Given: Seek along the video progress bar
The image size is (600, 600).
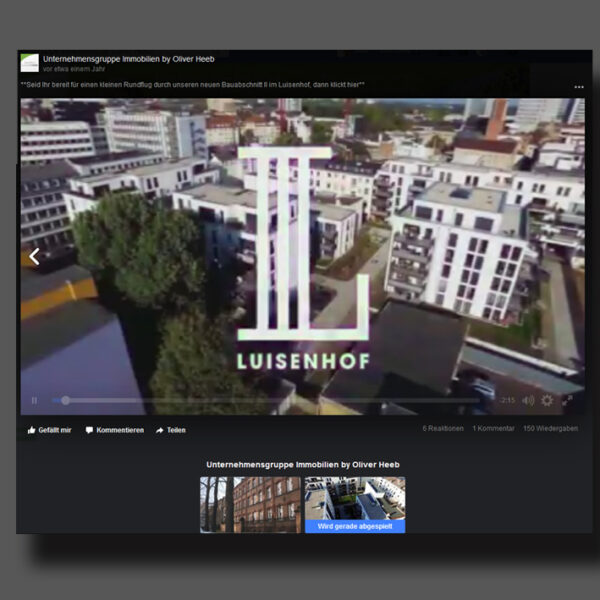Looking at the screenshot, I should [x=265, y=400].
